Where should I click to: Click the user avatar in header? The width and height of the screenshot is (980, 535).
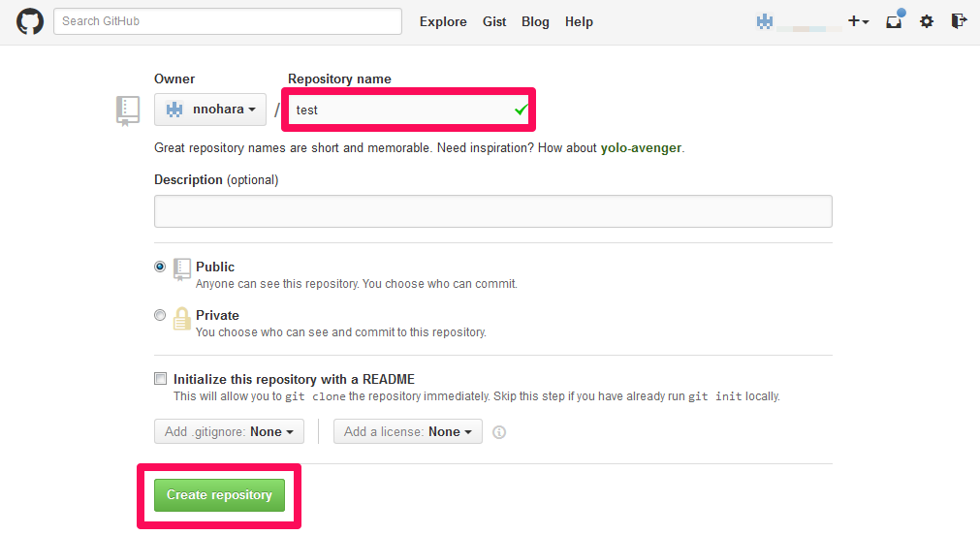tap(765, 21)
